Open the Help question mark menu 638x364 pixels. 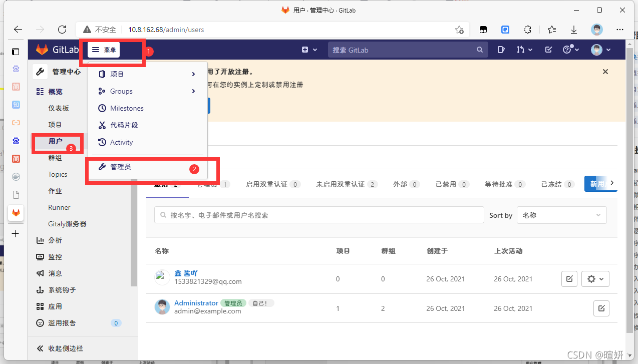(571, 50)
